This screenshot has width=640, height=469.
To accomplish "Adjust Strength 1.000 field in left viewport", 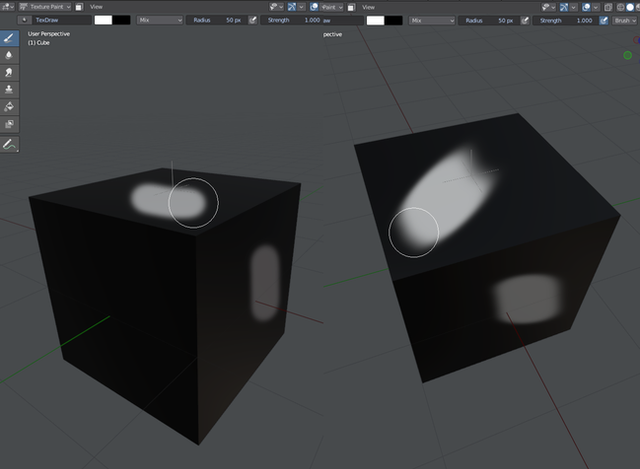I will (291, 20).
